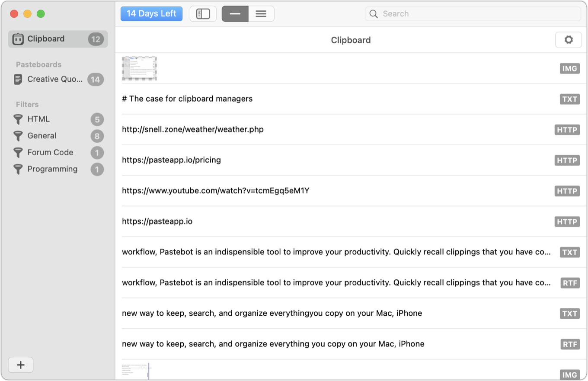Switch to compact single-line view

pos(235,13)
